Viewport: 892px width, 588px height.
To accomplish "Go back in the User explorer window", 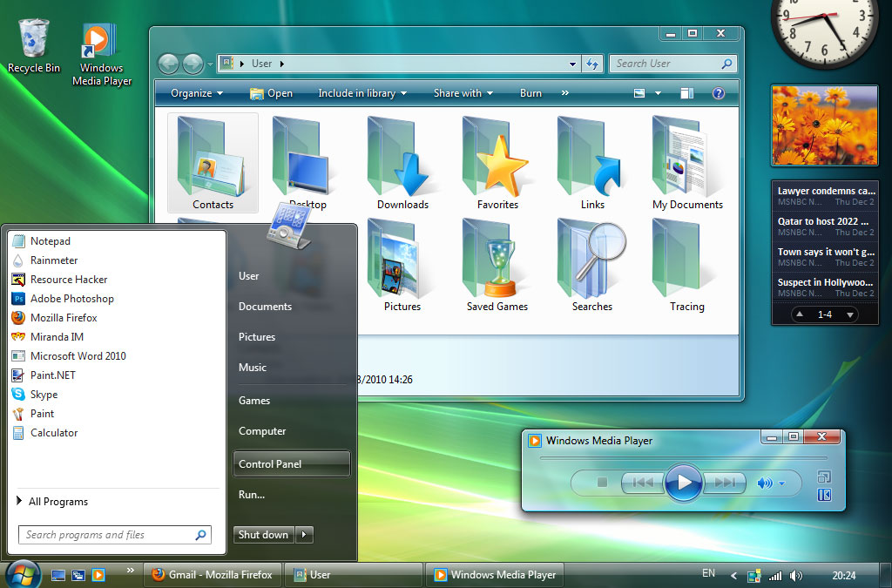I will coord(168,64).
